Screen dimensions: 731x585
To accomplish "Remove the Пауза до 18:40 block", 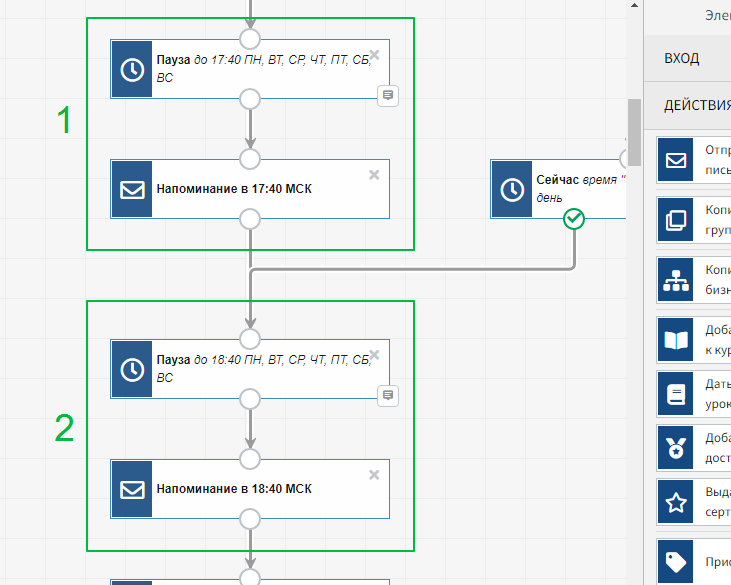I will (374, 355).
